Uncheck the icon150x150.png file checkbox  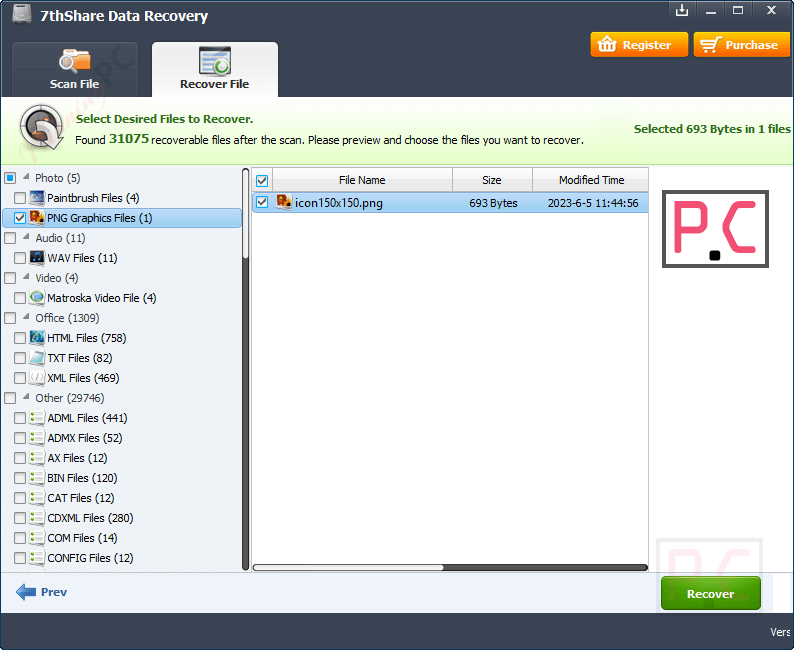[262, 202]
